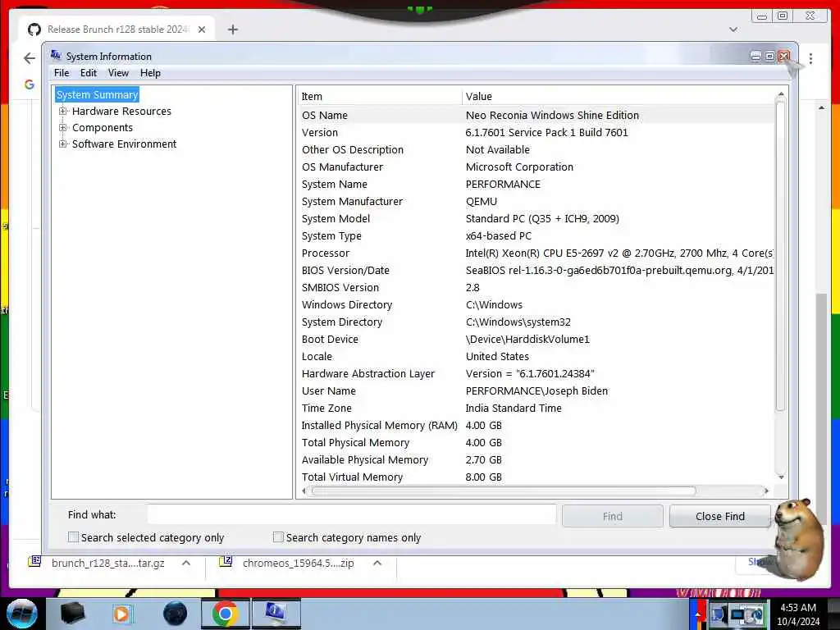The image size is (840, 630).
Task: Click the GitHub favicon on the Chrome tab
Action: pyautogui.click(x=34, y=30)
